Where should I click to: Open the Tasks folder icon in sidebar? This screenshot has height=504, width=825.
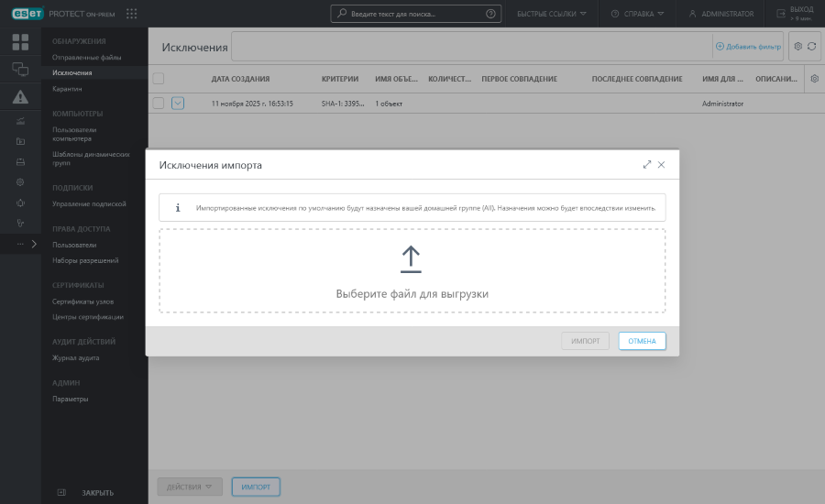(20, 141)
